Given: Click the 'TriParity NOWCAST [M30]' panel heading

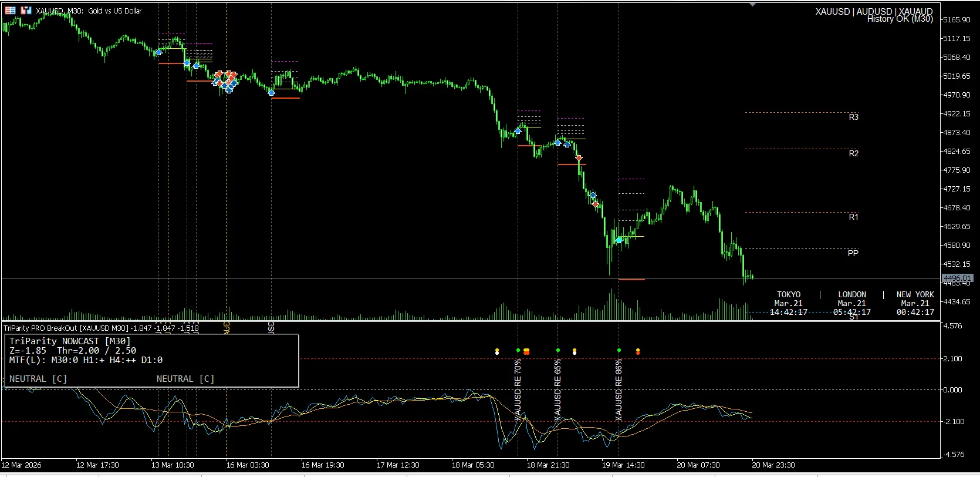Looking at the screenshot, I should point(70,341).
